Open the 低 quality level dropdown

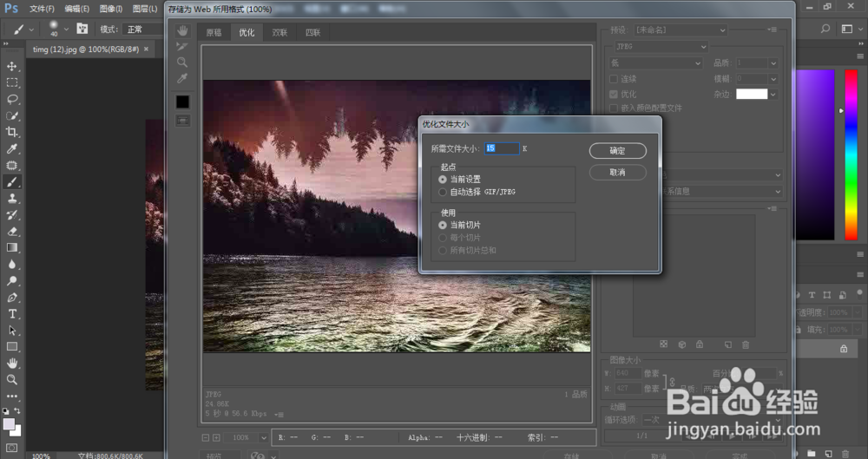point(656,63)
